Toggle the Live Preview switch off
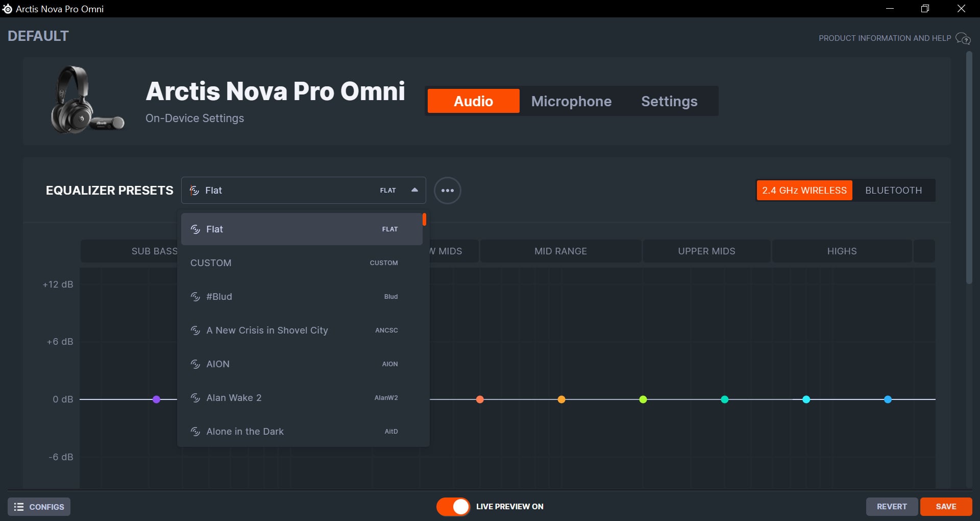The image size is (980, 521). 453,507
